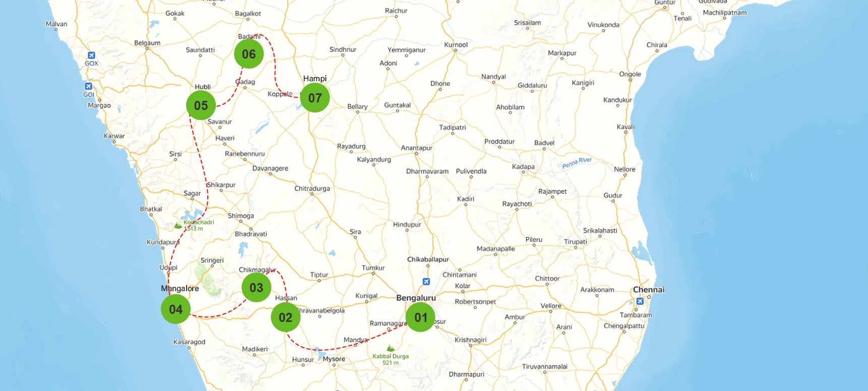The image size is (868, 391).
Task: Click the GOX airport icon
Action: (x=91, y=55)
